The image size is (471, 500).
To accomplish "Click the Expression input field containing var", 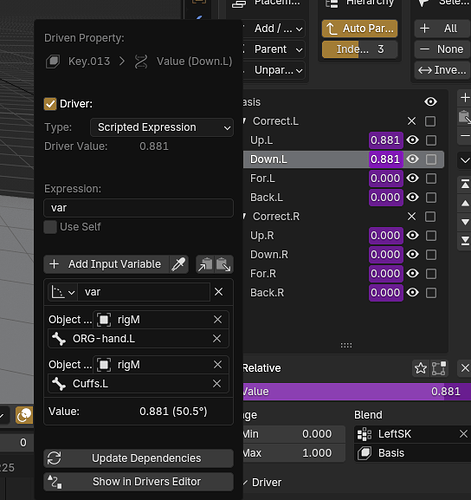I will [138, 208].
